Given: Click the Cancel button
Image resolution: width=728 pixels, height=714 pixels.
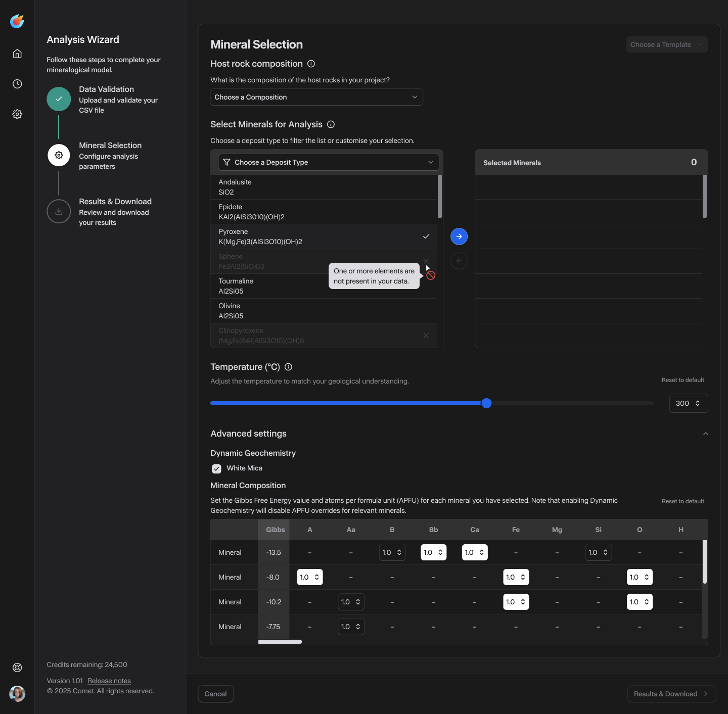Looking at the screenshot, I should (x=215, y=694).
